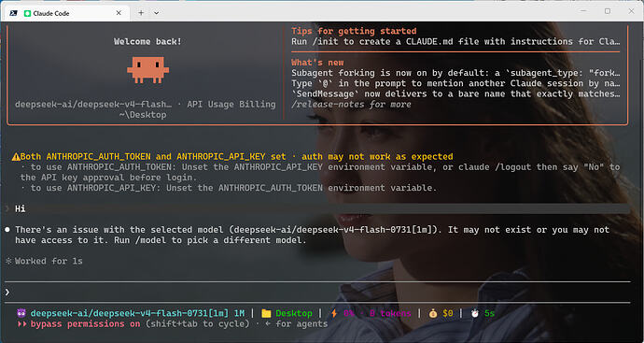Click the 'Type `@` in the prompt' line
This screenshot has width=644, height=343.
(x=455, y=83)
